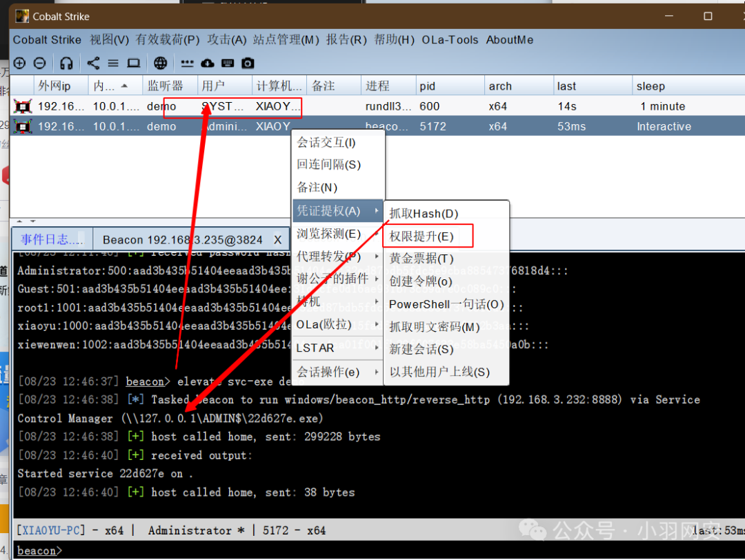
Task: Expand the 谢公子的插件 submenu
Action: tap(338, 279)
